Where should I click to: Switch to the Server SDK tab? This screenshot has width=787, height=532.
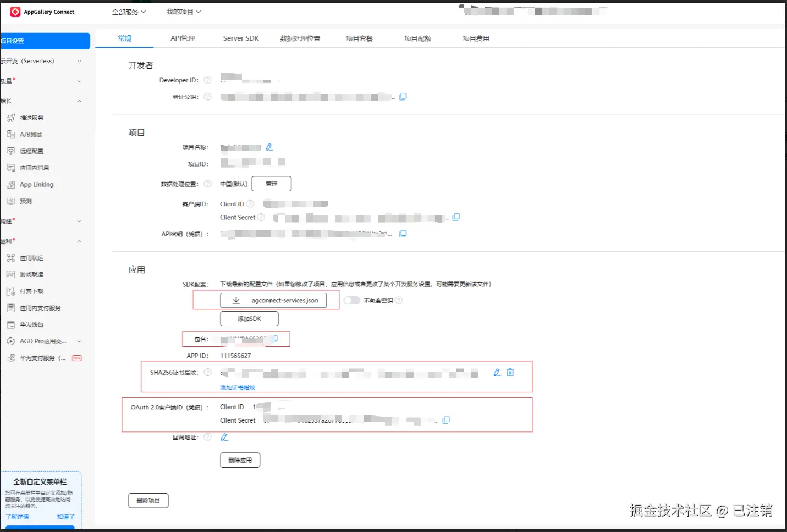click(241, 38)
